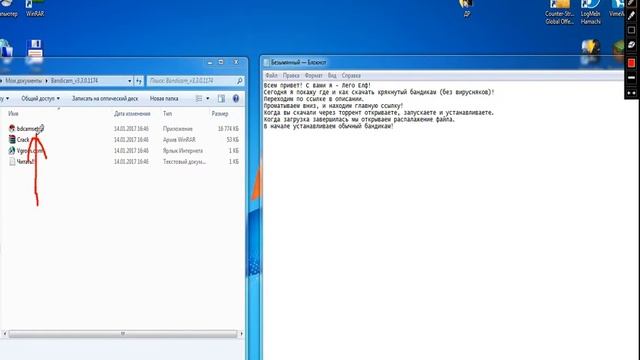Select the Crack WinRAR archive icon
640x360 pixels.
pos(12,140)
